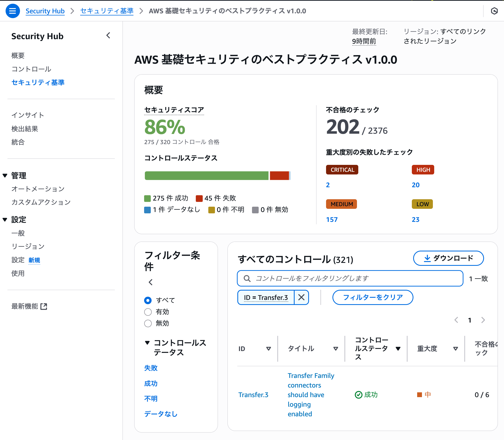
Task: Open 統合 in the sidebar
Action: (18, 142)
